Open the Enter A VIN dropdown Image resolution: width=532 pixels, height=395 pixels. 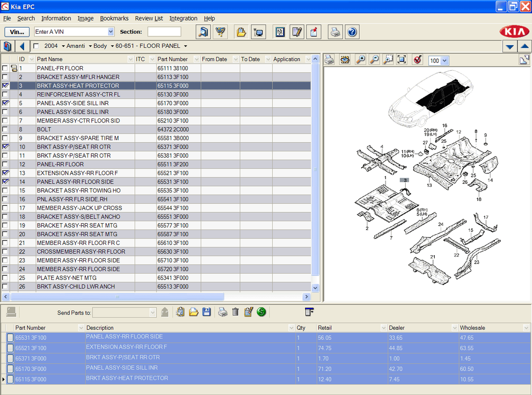(111, 32)
